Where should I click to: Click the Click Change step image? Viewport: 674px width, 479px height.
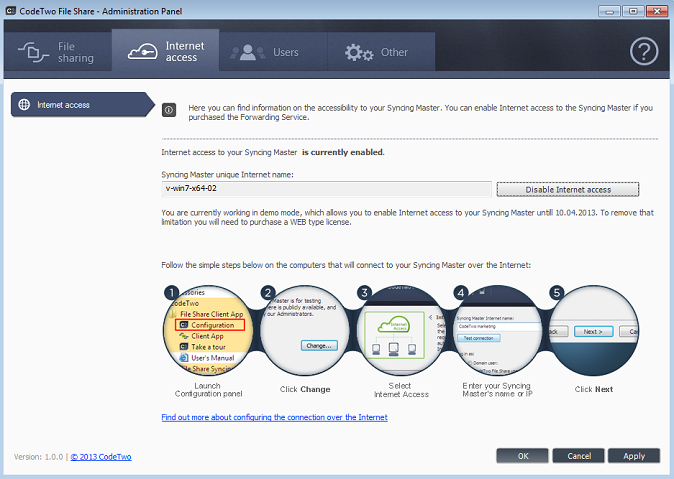click(x=305, y=330)
